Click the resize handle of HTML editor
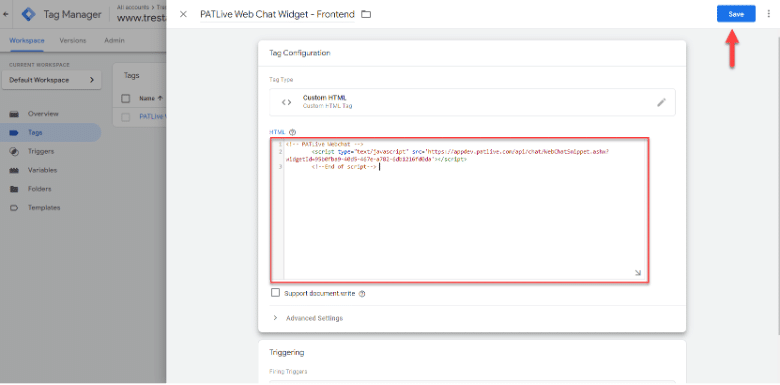This screenshot has width=780, height=385. pos(638,273)
